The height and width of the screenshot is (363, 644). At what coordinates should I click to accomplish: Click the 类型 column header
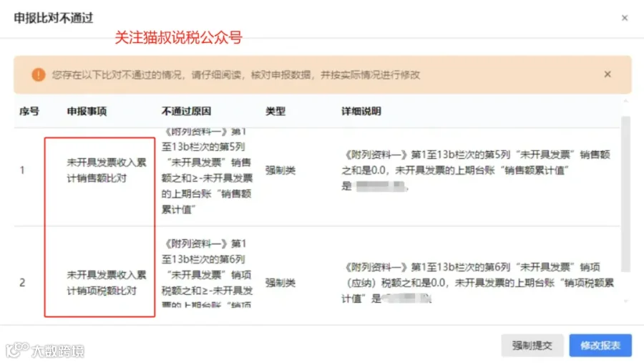coord(275,111)
